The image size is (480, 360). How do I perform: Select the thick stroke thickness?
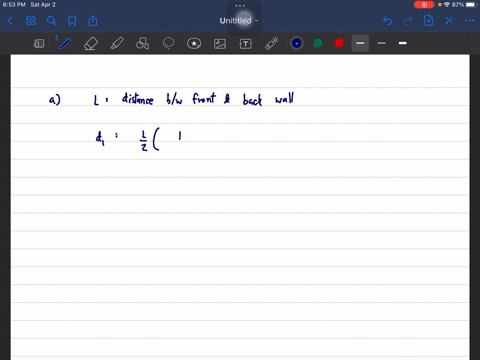403,43
